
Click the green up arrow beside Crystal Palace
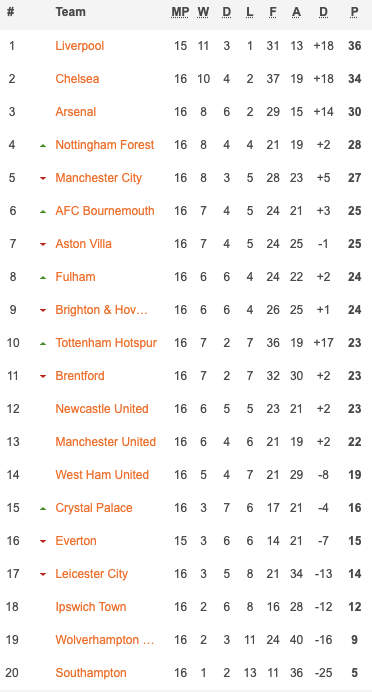[43, 508]
